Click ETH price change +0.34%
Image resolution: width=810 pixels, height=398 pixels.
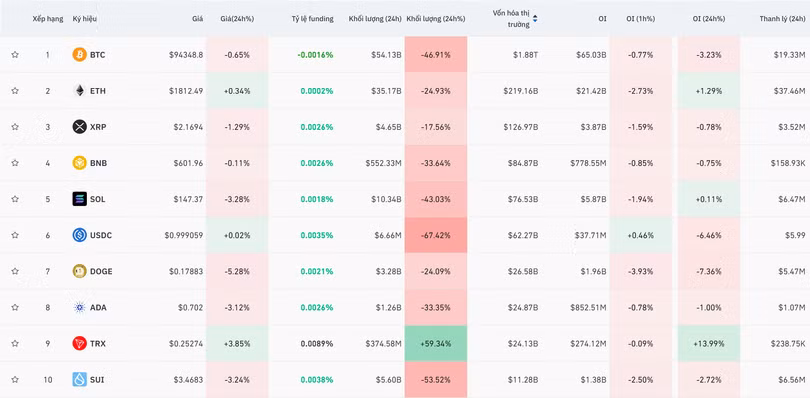[237, 90]
